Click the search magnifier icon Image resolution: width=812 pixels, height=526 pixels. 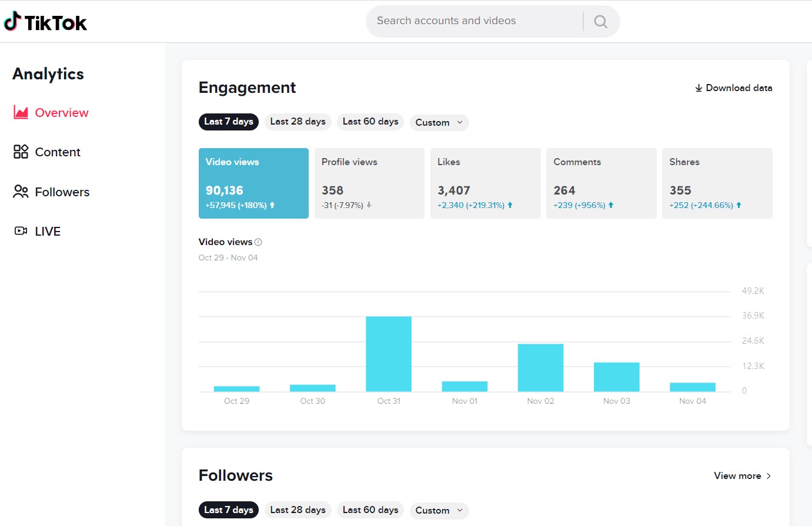[x=600, y=22]
